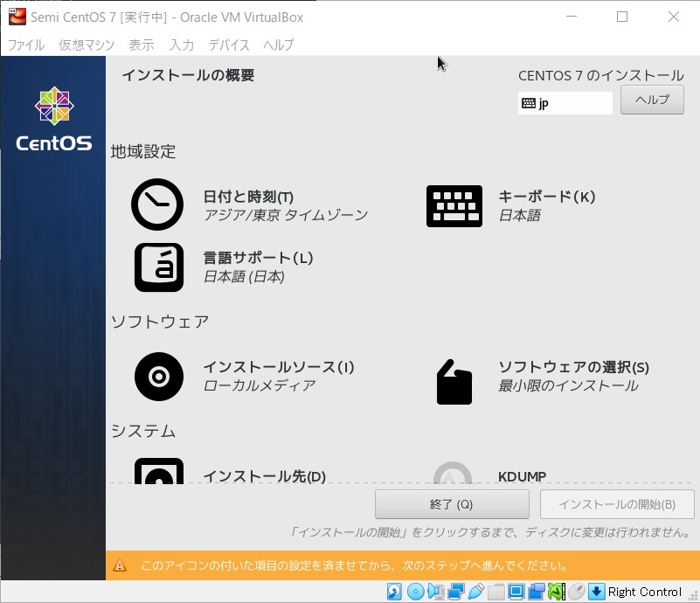Open the キーボード keyboard icon setting
The height and width of the screenshot is (603, 700).
pyautogui.click(x=454, y=206)
